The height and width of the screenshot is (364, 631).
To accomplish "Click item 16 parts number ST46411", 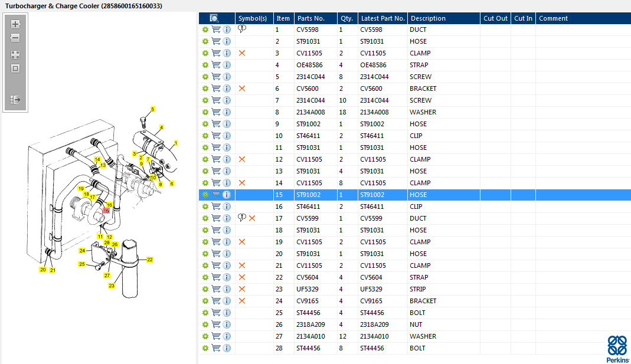I will [308, 206].
